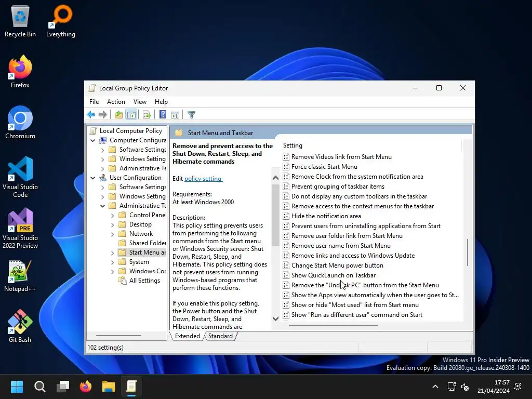Launch Chromium from desktop icon
This screenshot has width=532, height=399.
pos(20,123)
